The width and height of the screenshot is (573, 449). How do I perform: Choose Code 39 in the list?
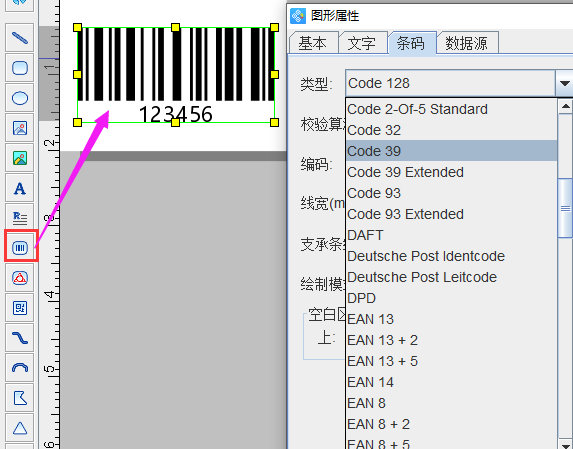click(451, 151)
